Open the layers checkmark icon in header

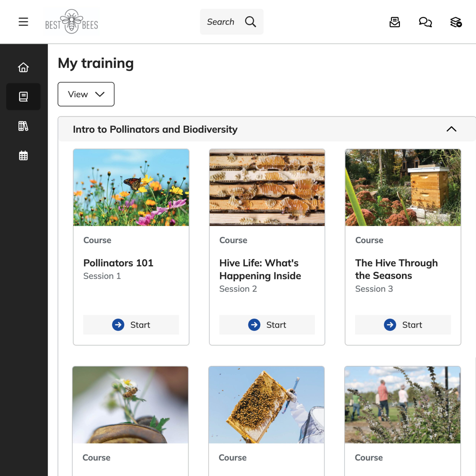(x=456, y=22)
